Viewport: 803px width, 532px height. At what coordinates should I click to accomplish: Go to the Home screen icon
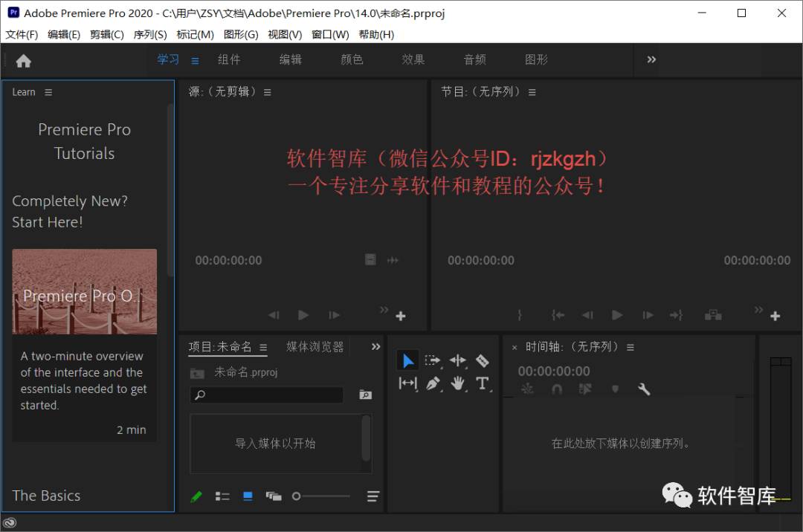tap(24, 61)
